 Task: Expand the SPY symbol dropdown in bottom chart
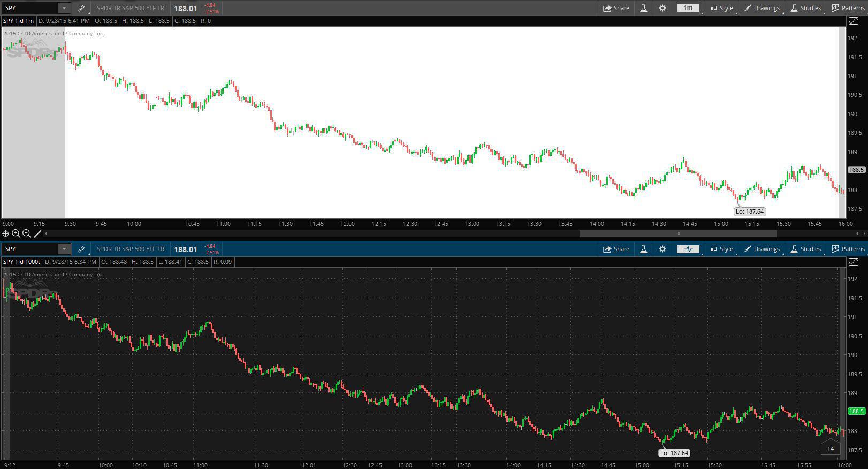click(x=64, y=249)
